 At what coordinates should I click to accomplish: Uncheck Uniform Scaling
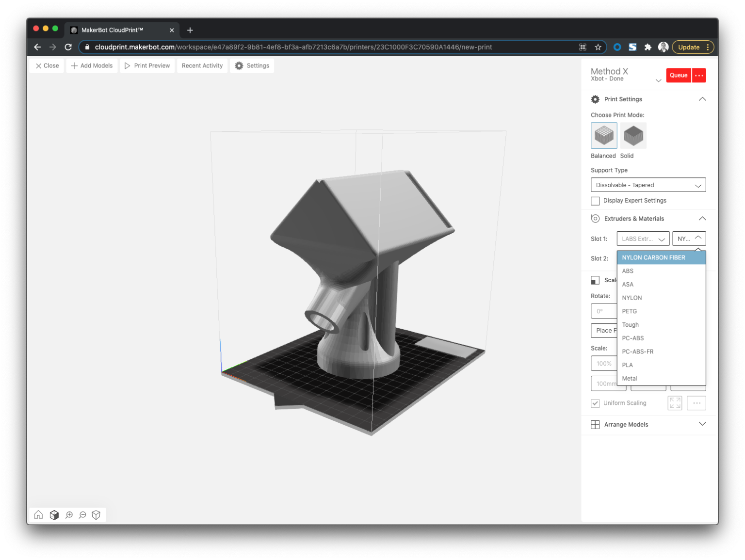click(595, 403)
